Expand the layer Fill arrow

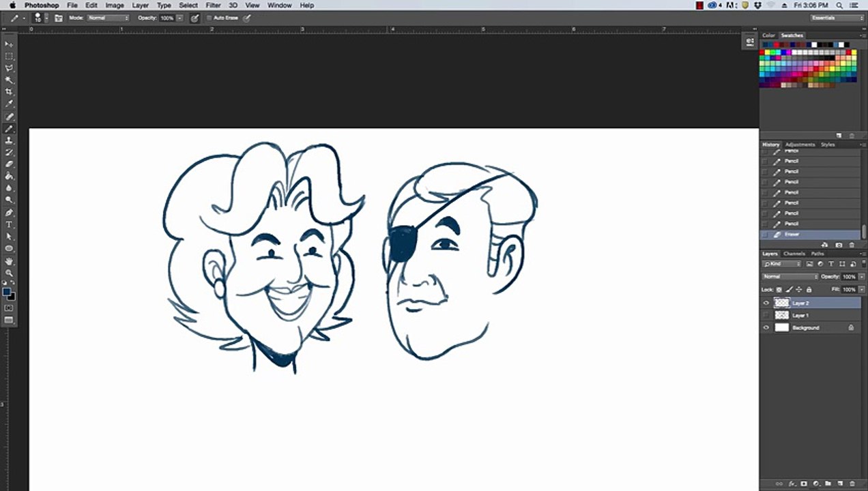pyautogui.click(x=861, y=290)
